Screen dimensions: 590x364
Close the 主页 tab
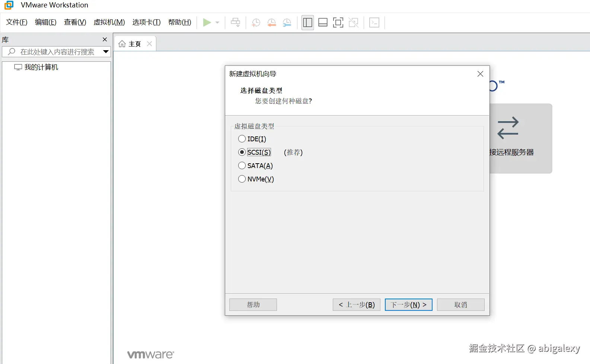(149, 44)
